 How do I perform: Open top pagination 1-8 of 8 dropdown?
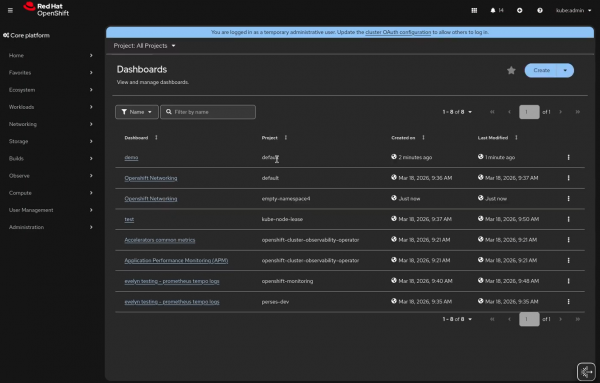tap(457, 112)
